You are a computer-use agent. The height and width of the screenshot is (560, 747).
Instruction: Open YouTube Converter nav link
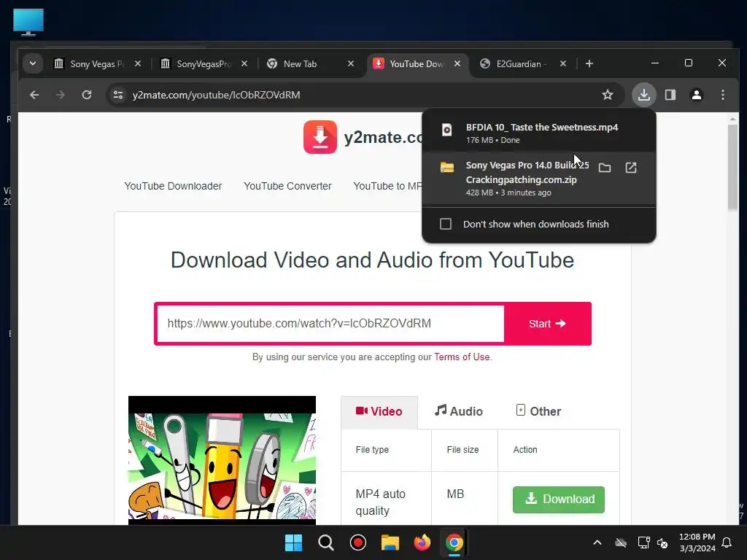[287, 186]
